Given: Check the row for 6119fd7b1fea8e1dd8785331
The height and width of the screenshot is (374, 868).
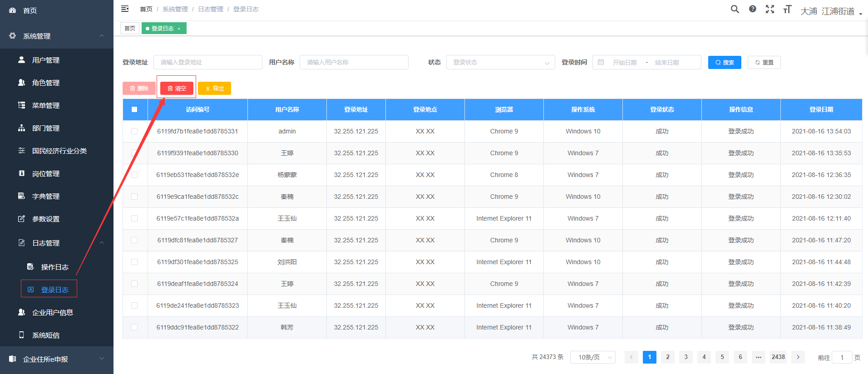Looking at the screenshot, I should pos(134,131).
